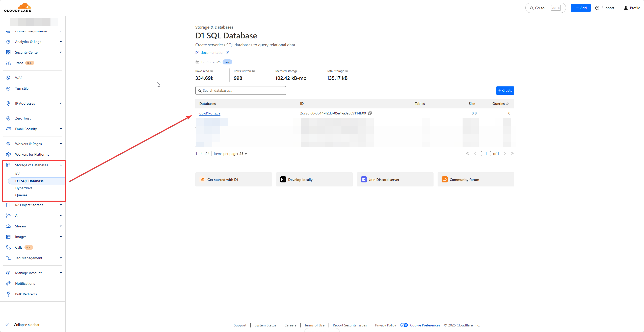Select KV under Storage & Databases
The width and height of the screenshot is (644, 332).
click(x=17, y=174)
